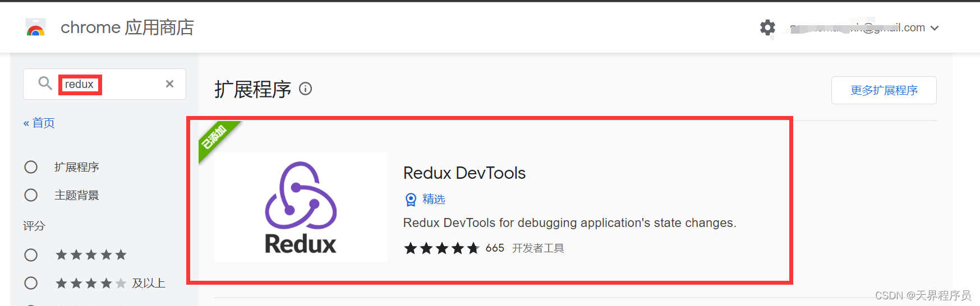Click the 更多扩展程序 button
The width and height of the screenshot is (980, 306).
(884, 90)
